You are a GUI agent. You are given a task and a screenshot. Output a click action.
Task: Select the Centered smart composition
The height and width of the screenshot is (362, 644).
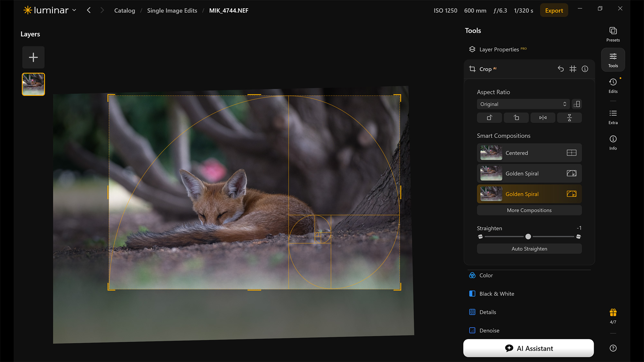[529, 153]
